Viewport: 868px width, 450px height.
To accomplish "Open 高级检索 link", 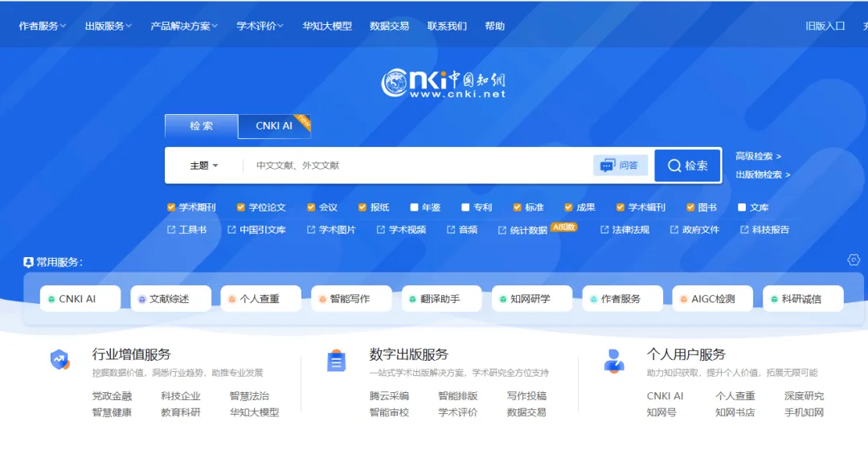I will coord(758,157).
